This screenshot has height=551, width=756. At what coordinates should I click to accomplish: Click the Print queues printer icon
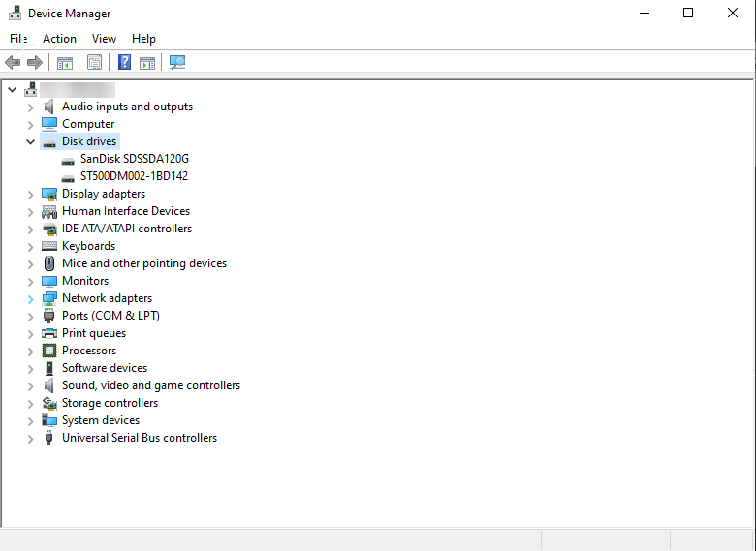pos(49,333)
